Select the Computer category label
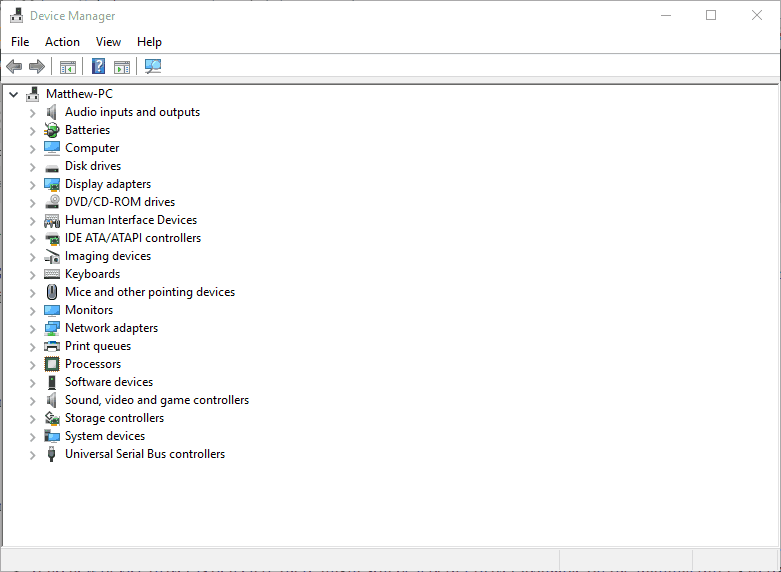Screen dimensions: 781x572 [92, 148]
